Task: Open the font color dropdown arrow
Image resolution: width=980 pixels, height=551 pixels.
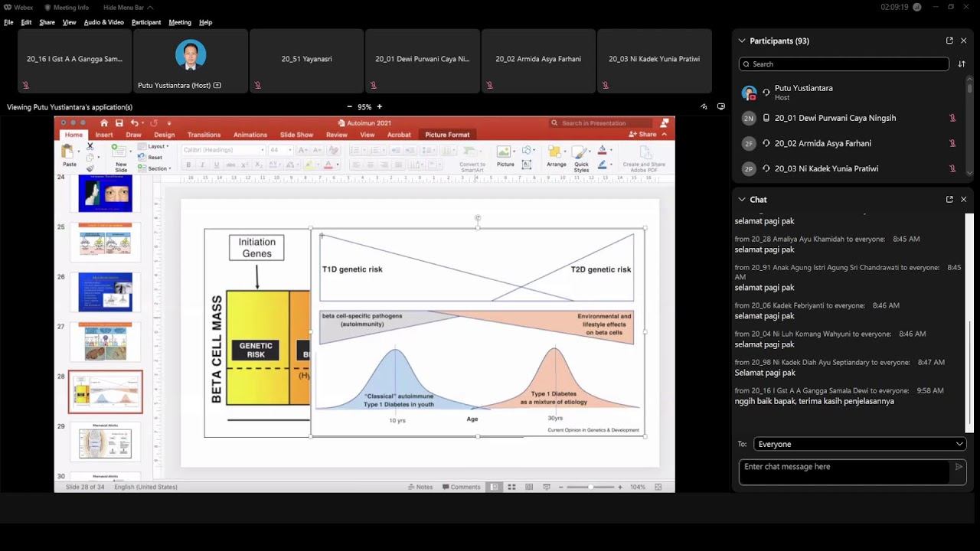Action: (x=338, y=165)
